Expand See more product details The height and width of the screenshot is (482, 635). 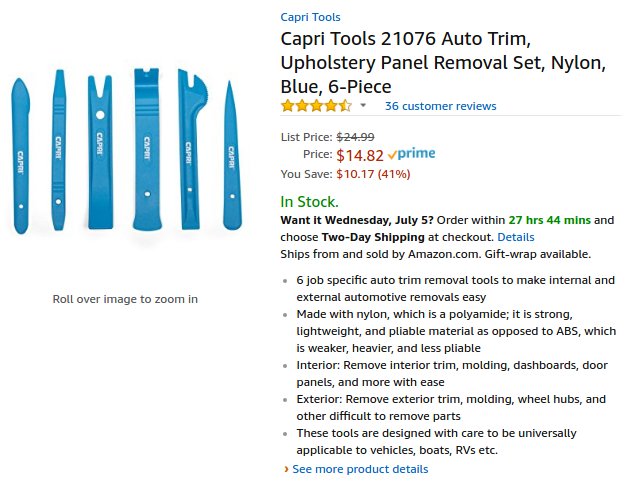[x=360, y=469]
